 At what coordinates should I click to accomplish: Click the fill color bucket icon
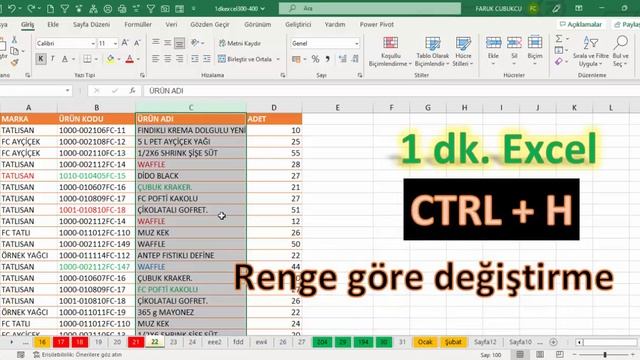[x=110, y=59]
